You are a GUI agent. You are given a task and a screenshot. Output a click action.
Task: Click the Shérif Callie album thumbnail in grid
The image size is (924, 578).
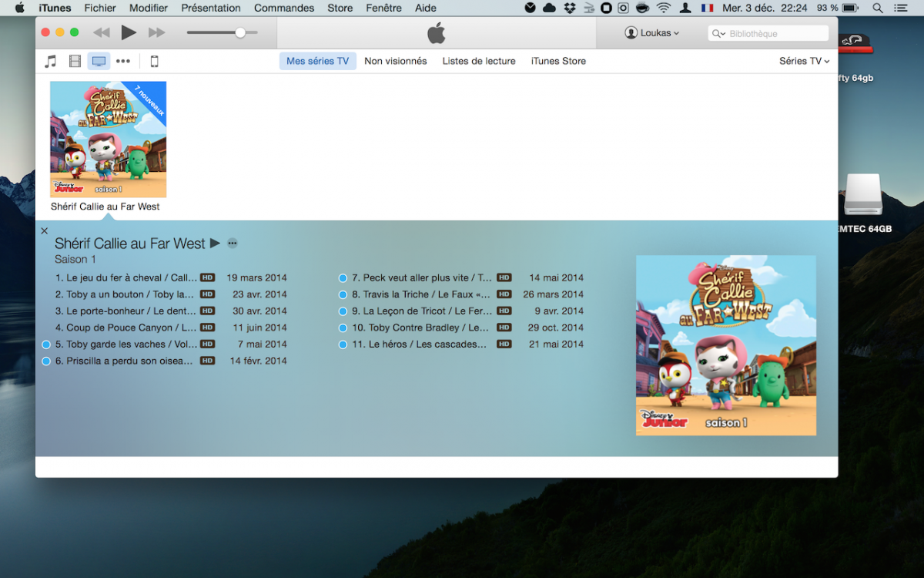108,139
